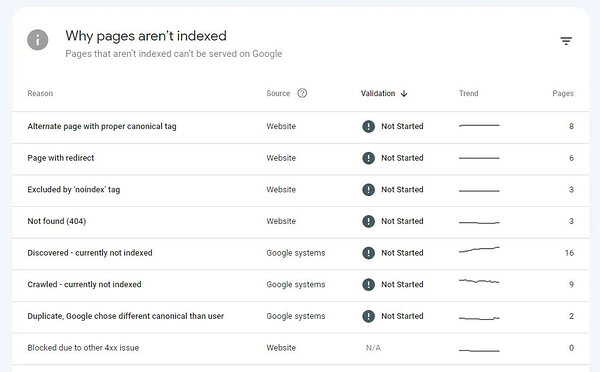
Task: Open the filter rows icon
Action: click(x=566, y=41)
